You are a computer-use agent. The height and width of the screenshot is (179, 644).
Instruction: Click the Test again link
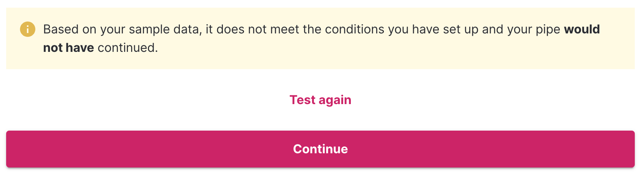320,100
